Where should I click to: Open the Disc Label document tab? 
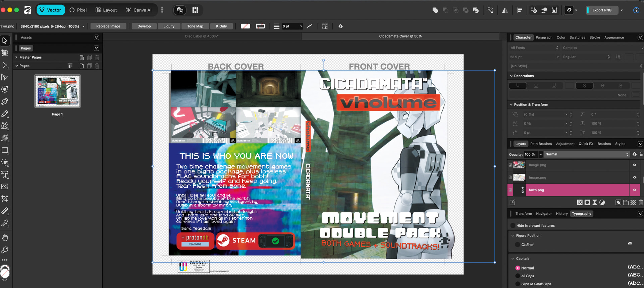(x=201, y=36)
